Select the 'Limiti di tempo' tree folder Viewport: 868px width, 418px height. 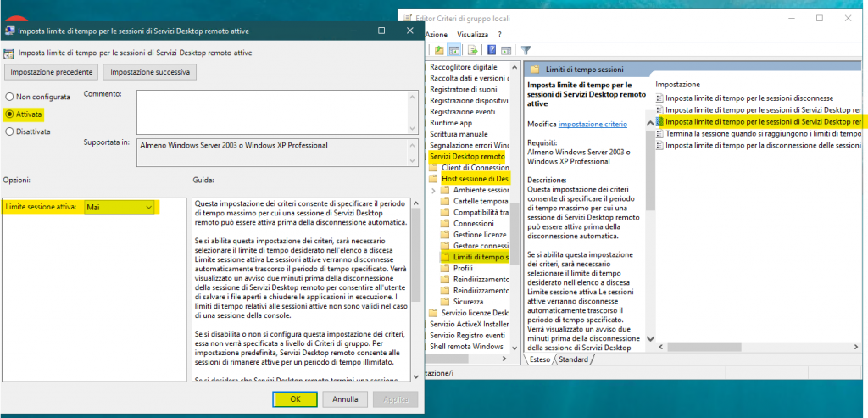pos(479,257)
